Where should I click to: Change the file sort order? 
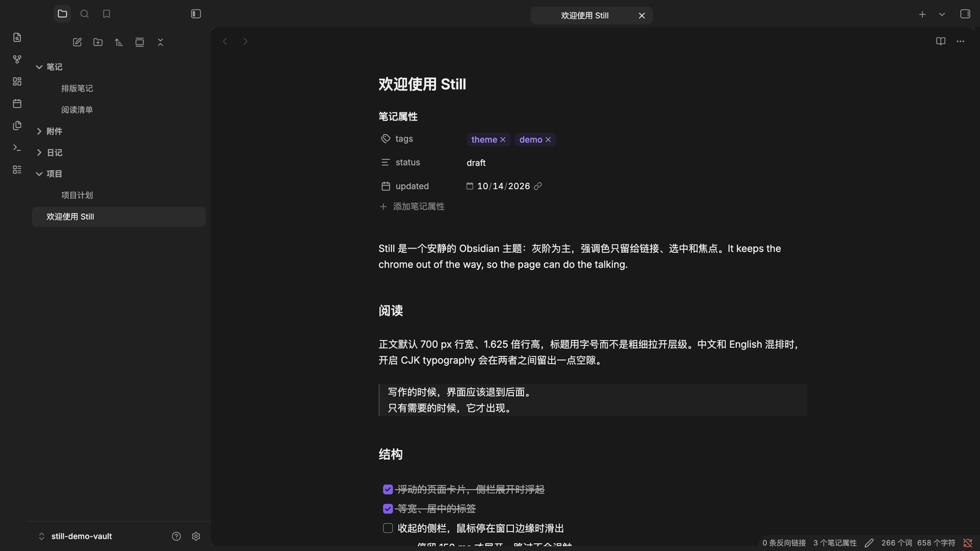(x=119, y=42)
